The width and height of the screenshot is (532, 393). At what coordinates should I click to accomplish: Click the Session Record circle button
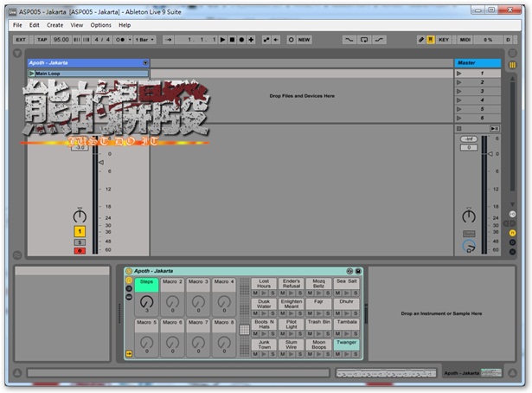[x=291, y=40]
